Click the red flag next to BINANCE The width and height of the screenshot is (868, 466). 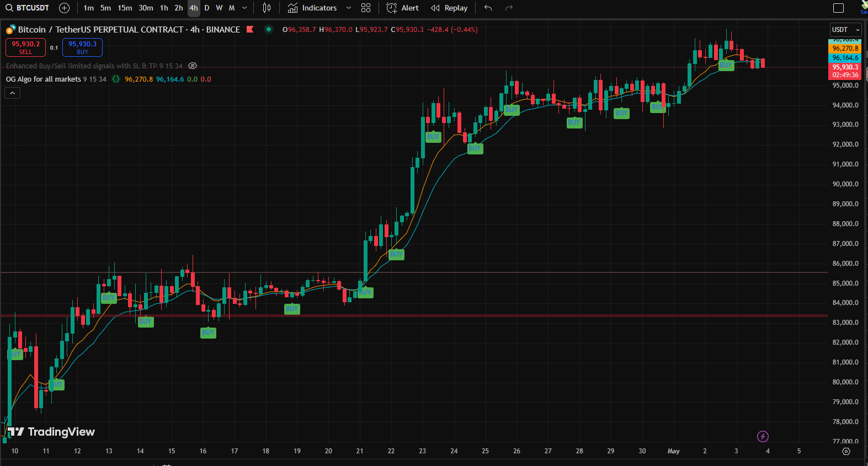(250, 29)
